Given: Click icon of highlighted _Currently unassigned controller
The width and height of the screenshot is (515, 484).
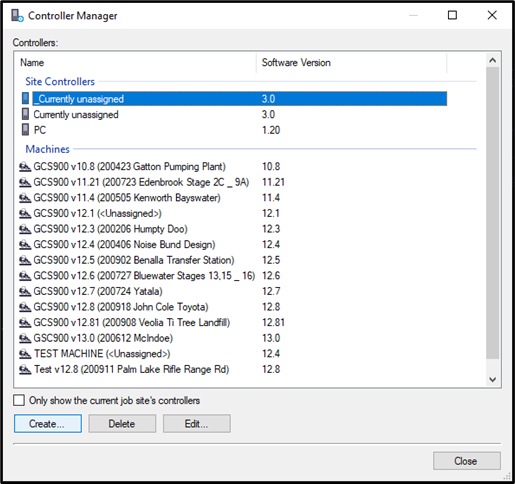Looking at the screenshot, I should coord(25,98).
